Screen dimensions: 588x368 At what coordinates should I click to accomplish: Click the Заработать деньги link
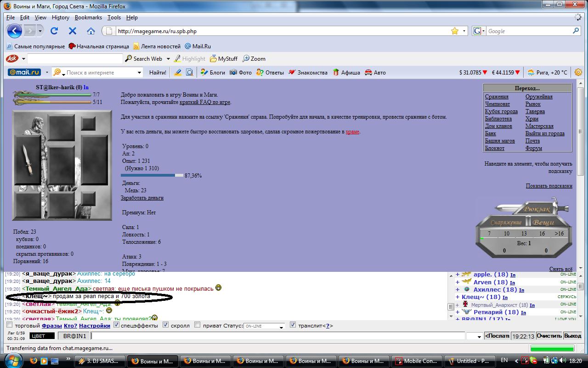coord(142,198)
